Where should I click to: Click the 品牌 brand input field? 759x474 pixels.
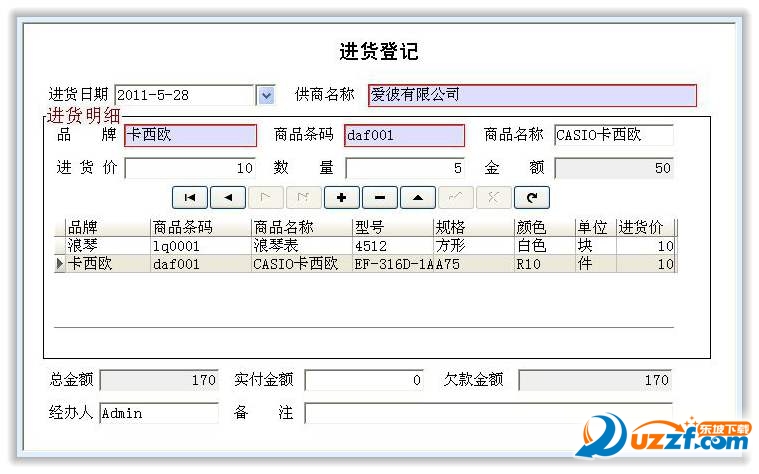point(190,135)
